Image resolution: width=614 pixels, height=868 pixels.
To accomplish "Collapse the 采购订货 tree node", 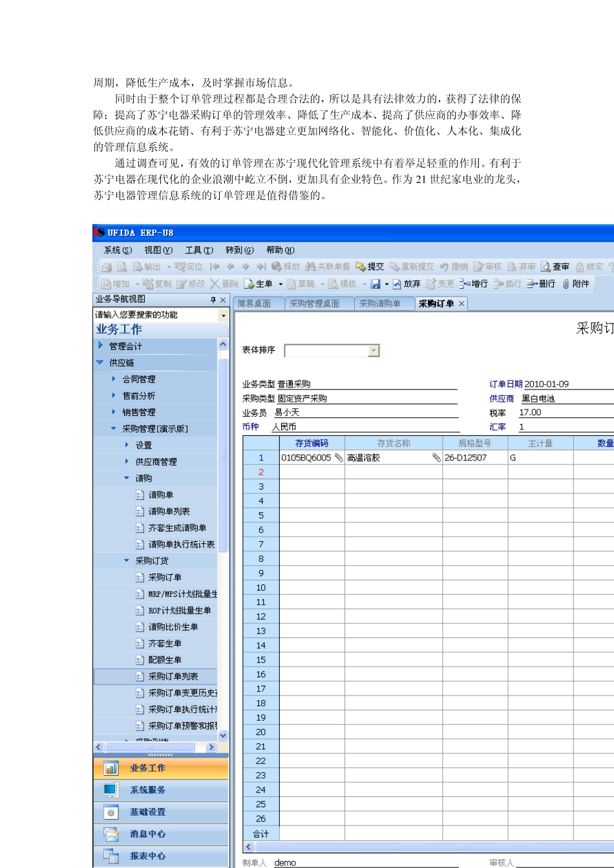I will click(127, 561).
